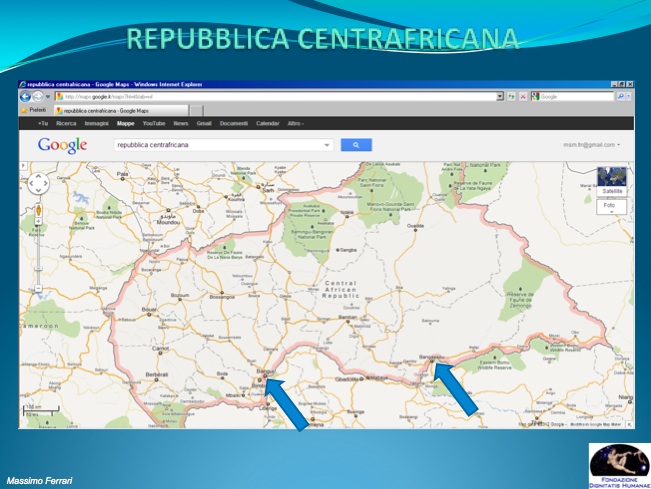Open the address bar URL dropdown
Viewport: 651px width, 489px height.
(x=500, y=96)
